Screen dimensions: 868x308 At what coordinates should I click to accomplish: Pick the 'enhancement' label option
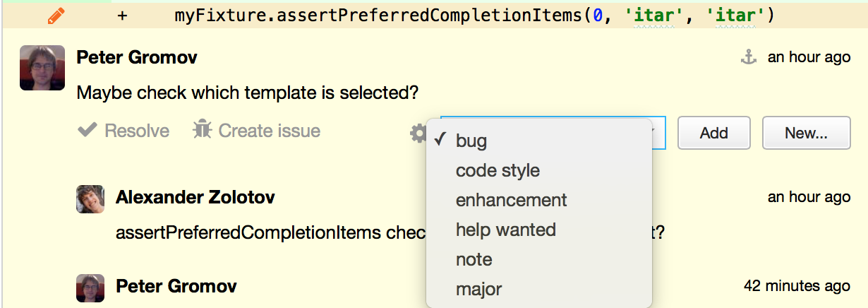pos(511,200)
